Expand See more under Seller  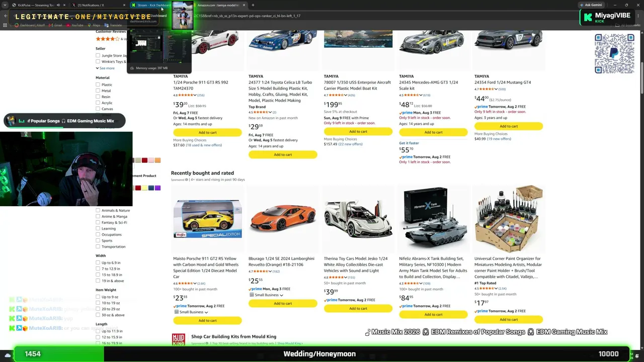tap(105, 68)
